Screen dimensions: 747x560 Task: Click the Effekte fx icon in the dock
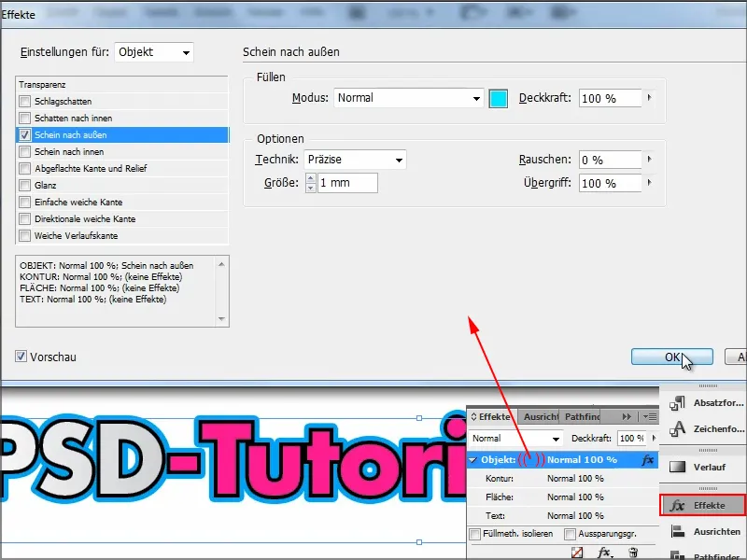pyautogui.click(x=677, y=505)
